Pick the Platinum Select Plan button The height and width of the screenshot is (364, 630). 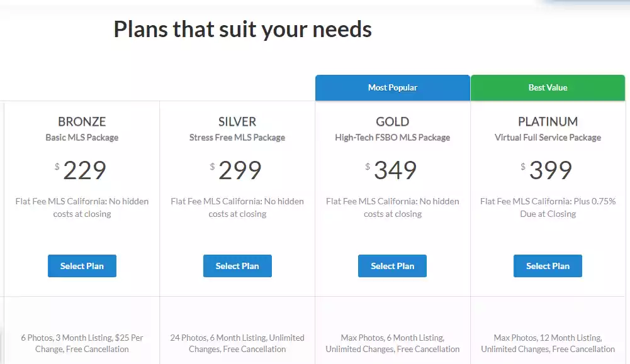[548, 266]
